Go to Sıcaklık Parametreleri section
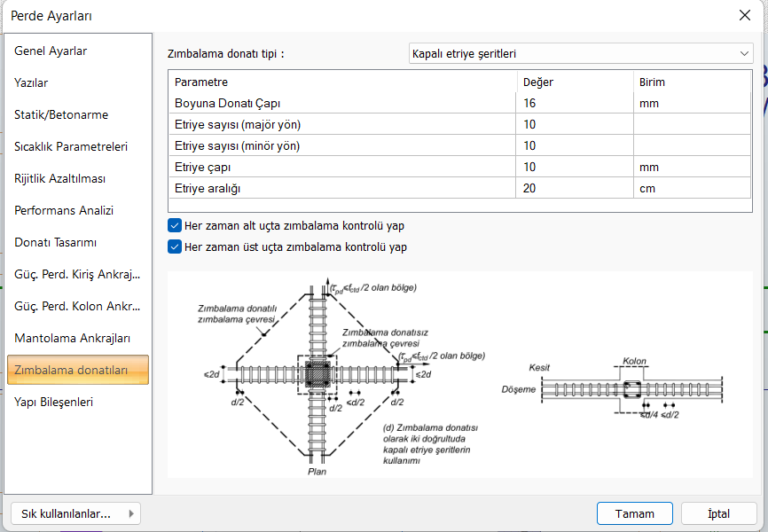768x532 pixels. tap(71, 147)
